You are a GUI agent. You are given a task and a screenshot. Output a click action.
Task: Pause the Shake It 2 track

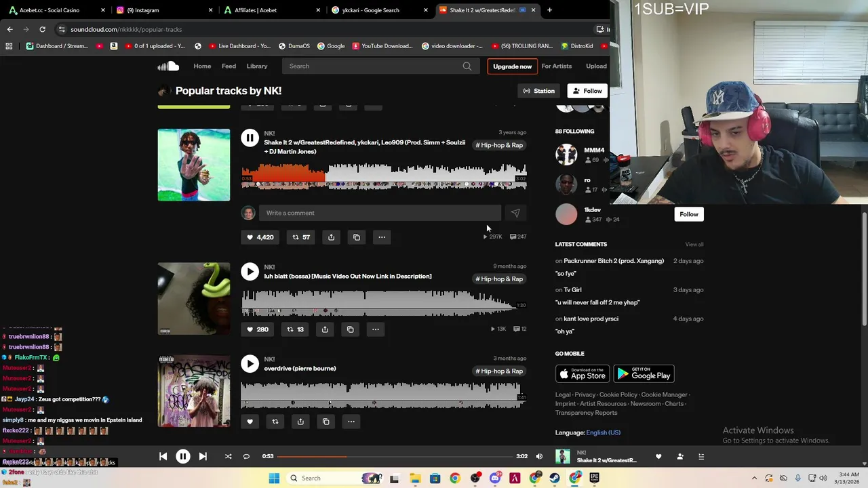click(250, 138)
